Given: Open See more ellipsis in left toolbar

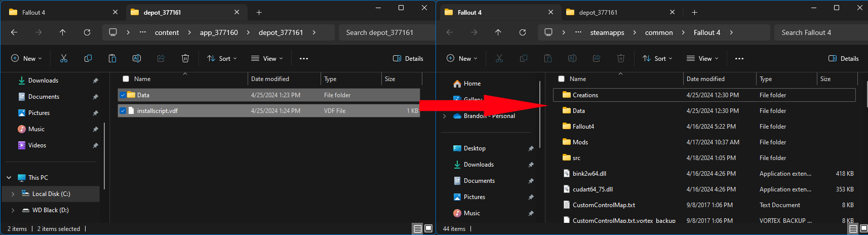Looking at the screenshot, I should (304, 58).
